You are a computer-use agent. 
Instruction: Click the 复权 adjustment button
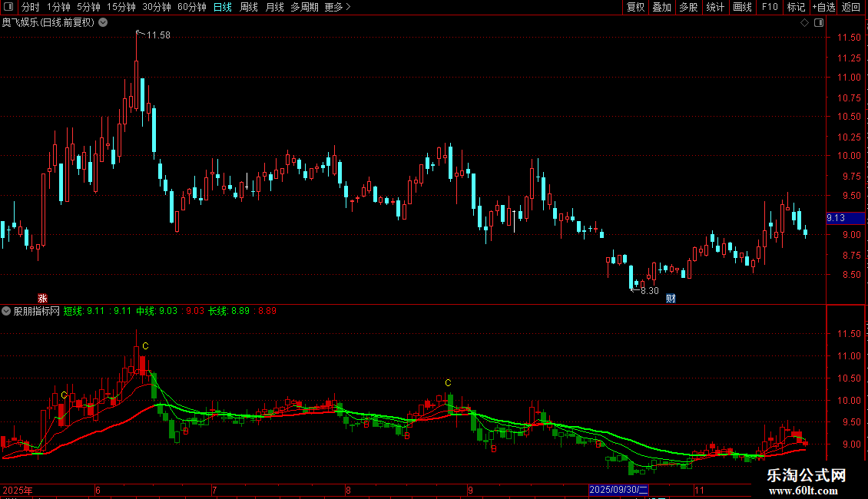[635, 7]
